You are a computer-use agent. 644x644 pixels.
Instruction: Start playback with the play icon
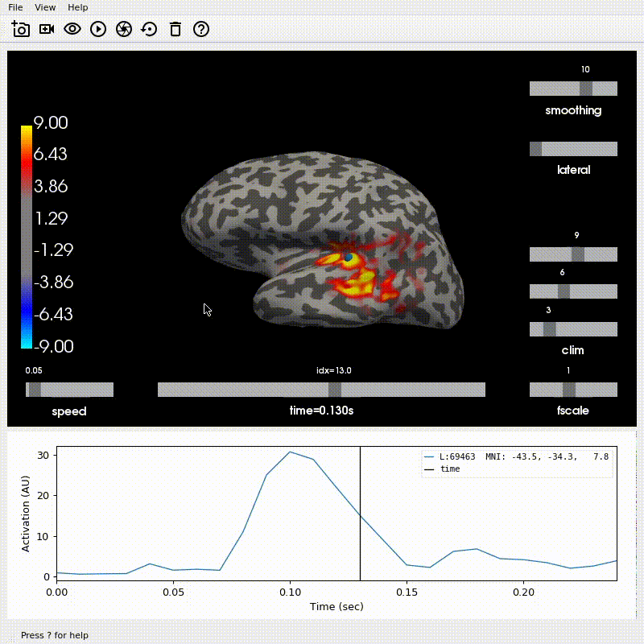98,29
